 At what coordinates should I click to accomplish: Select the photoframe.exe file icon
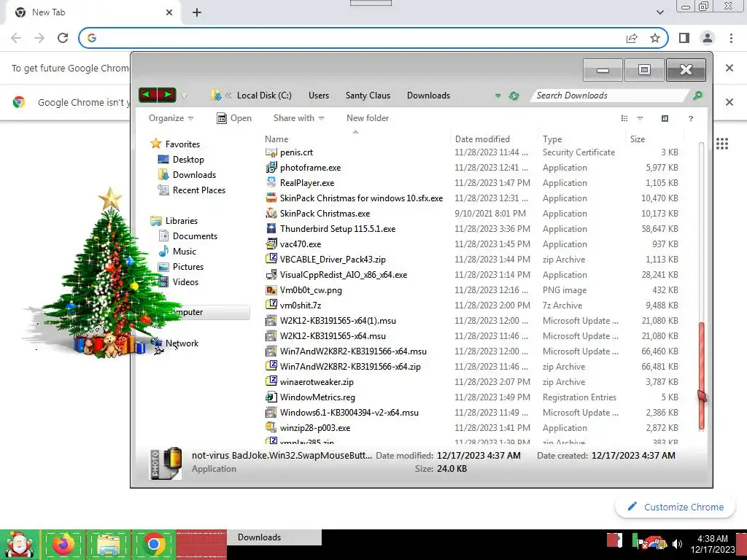[x=271, y=167]
